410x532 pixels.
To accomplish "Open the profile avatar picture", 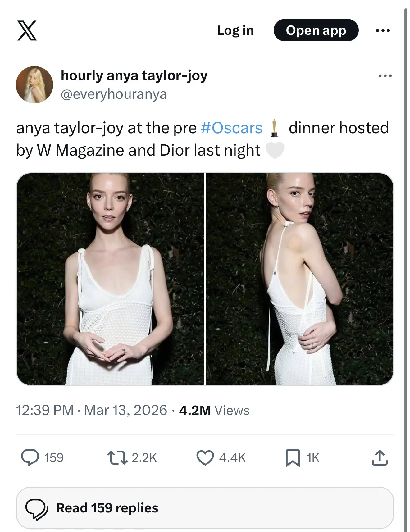I will pos(35,84).
